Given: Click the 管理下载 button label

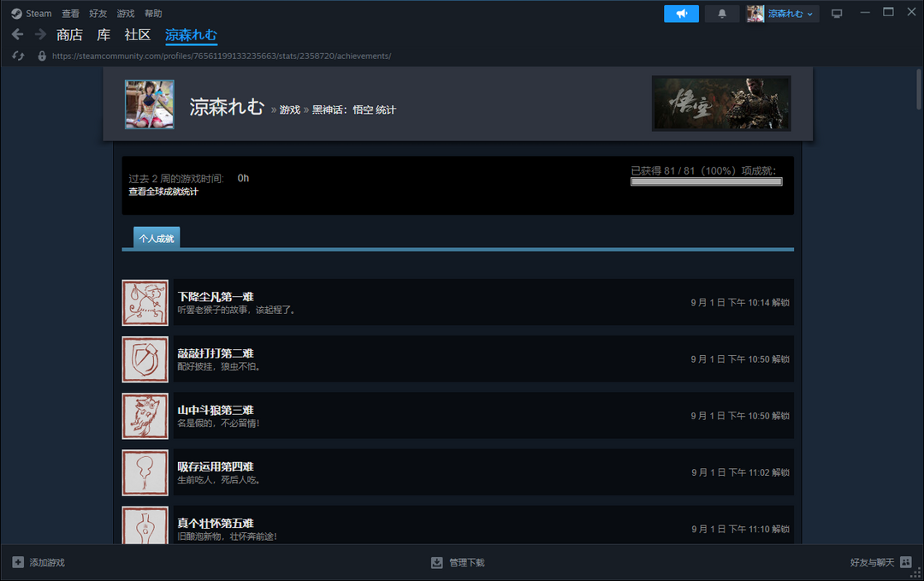Looking at the screenshot, I should coord(467,562).
